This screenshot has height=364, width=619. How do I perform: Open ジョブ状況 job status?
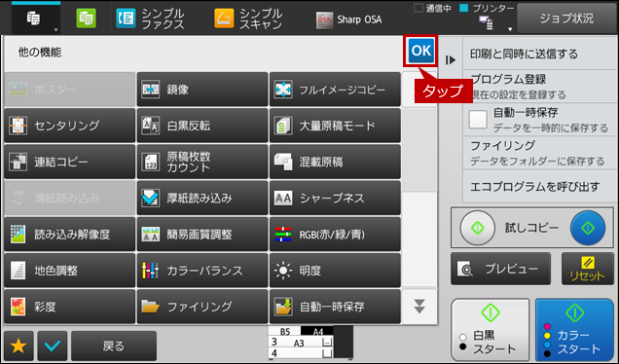[566, 18]
